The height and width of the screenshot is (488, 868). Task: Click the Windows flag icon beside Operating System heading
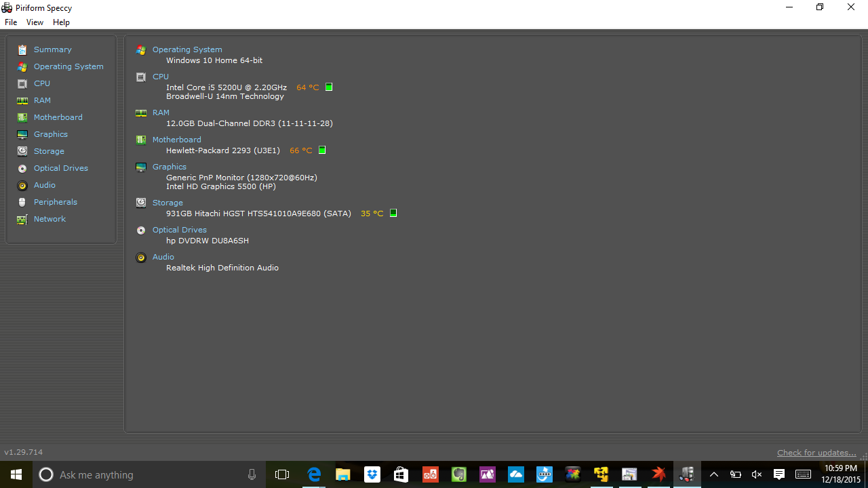coord(141,50)
